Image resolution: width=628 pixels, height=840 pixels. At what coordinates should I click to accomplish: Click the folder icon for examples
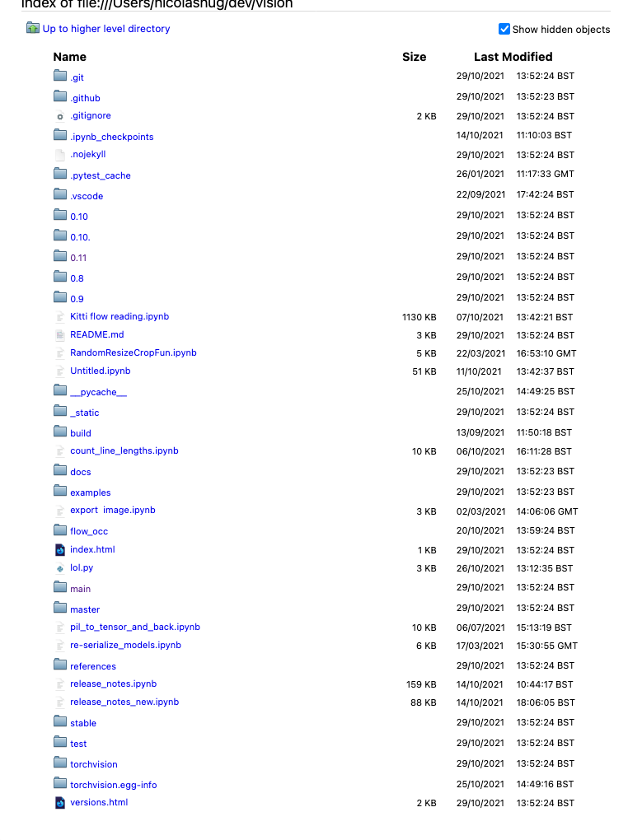(60, 490)
